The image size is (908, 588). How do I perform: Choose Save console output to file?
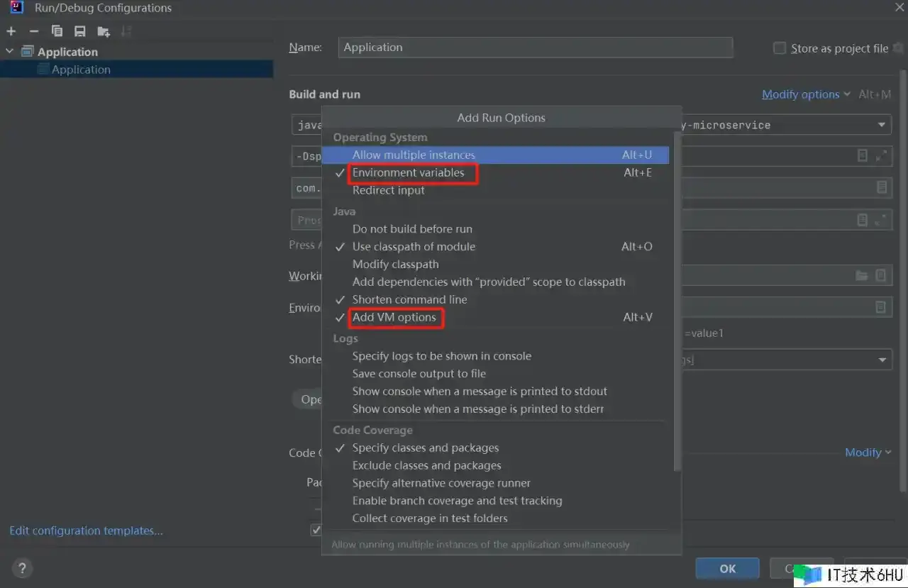[x=419, y=374]
